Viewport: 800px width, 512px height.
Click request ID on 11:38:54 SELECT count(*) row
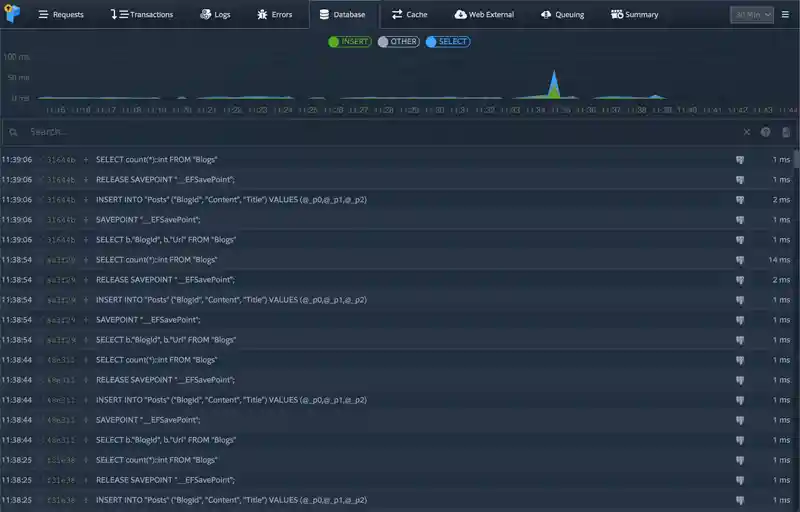pos(61,260)
